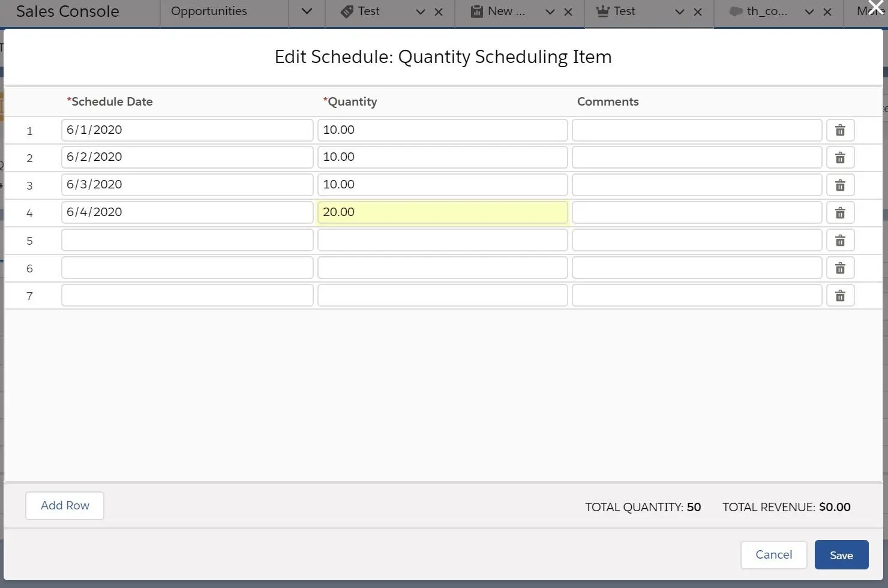Expand options chevron on crown Test tab
This screenshot has width=888, height=588.
tap(679, 12)
